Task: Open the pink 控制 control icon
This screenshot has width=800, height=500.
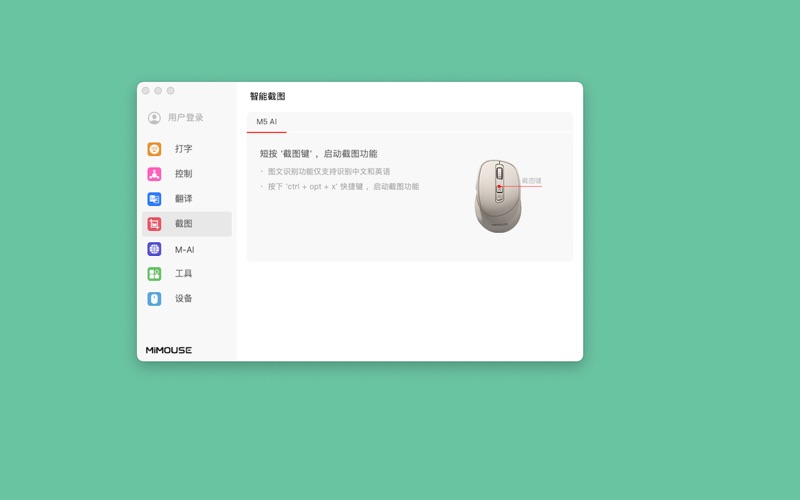Action: click(154, 174)
